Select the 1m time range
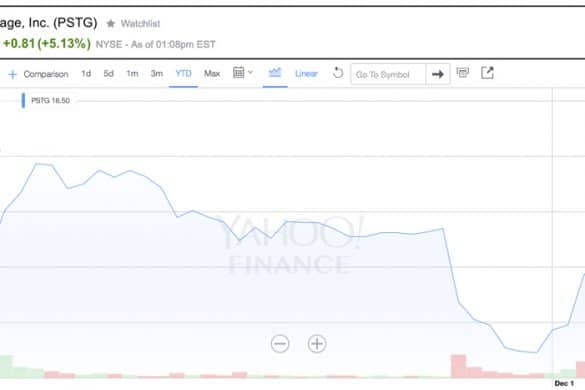Viewport: 585px width, 390px height. 132,74
